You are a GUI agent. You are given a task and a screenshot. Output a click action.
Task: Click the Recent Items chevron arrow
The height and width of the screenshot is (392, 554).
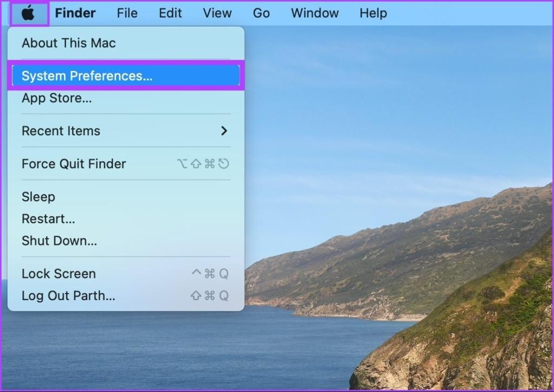tap(225, 131)
